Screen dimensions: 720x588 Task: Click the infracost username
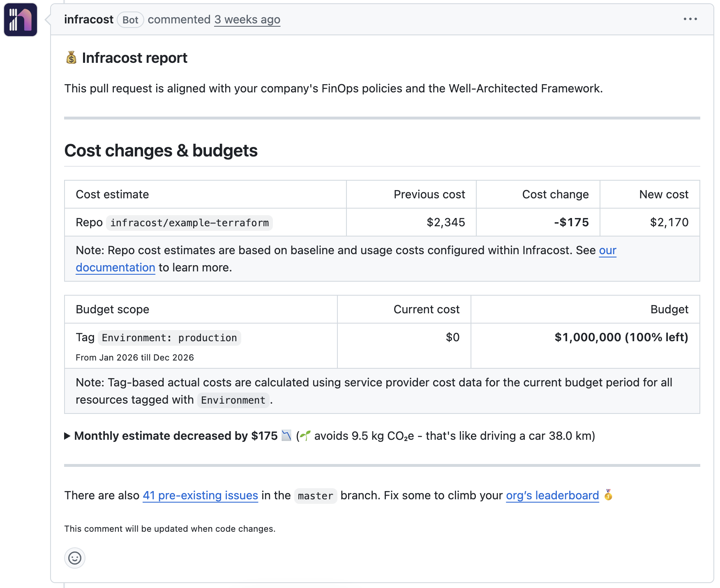[89, 19]
